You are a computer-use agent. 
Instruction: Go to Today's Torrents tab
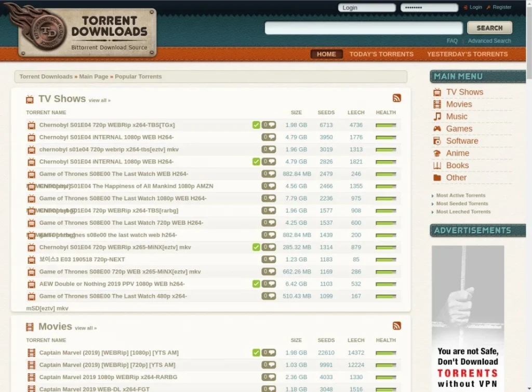coord(381,54)
